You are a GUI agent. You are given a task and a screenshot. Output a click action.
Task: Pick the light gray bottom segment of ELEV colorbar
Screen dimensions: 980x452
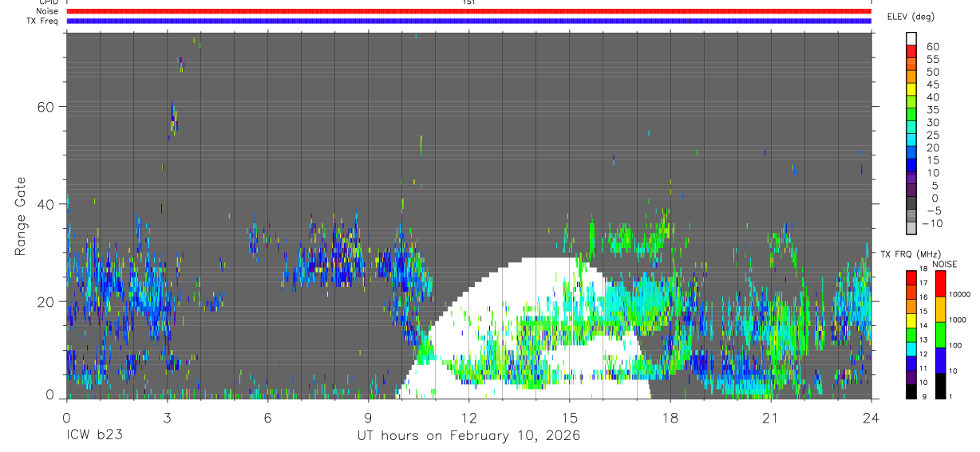911,226
